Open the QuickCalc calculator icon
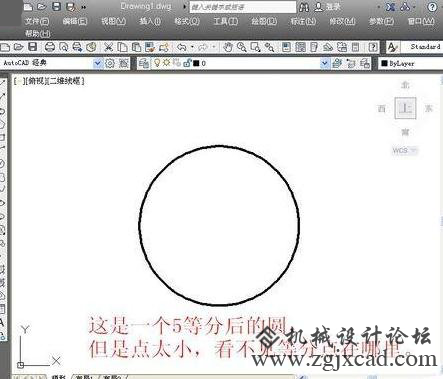Screen dimensions: 444x380 [356, 47]
